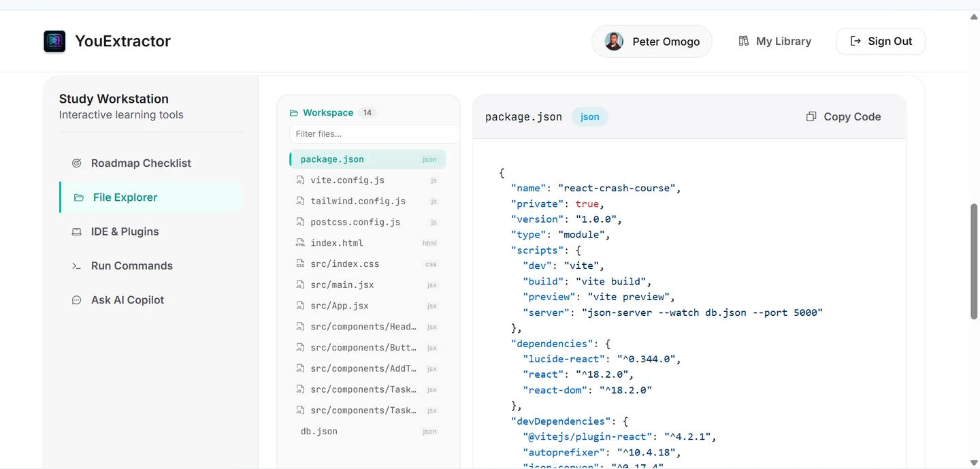This screenshot has height=469, width=980.
Task: Open tailwind.config.js file
Action: (367, 201)
